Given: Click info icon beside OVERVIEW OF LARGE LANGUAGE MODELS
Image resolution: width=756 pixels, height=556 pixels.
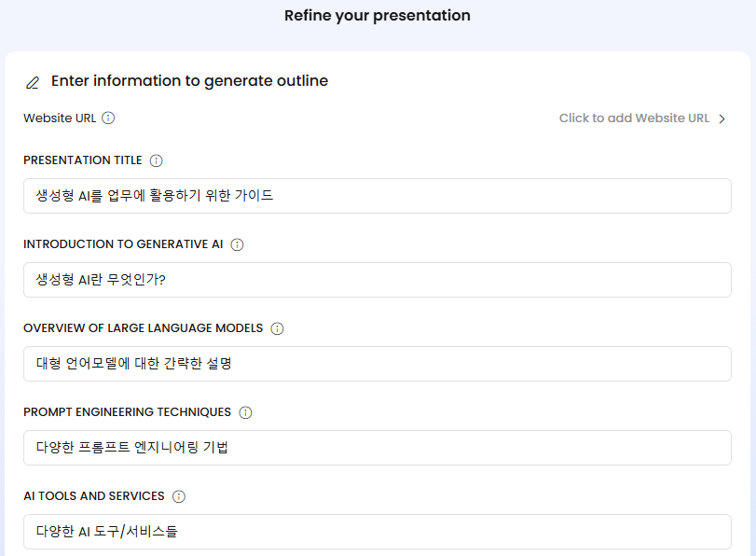Looking at the screenshot, I should 277,328.
